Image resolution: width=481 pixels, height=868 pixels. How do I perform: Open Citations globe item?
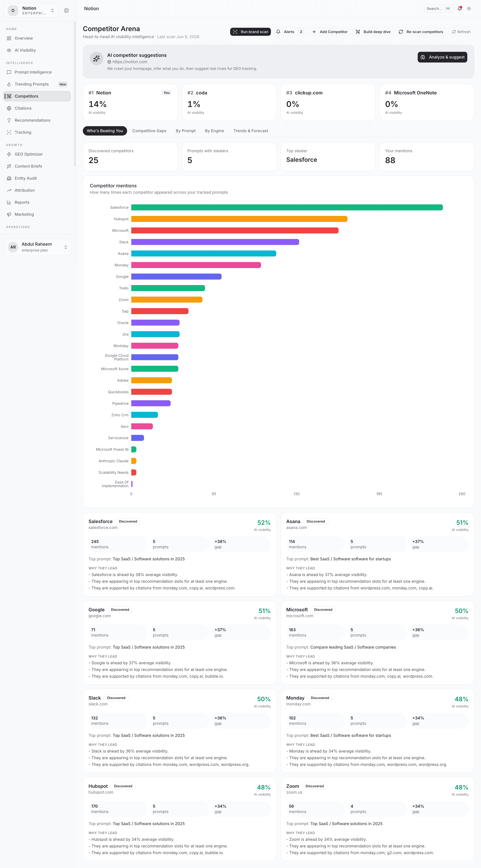pos(37,108)
